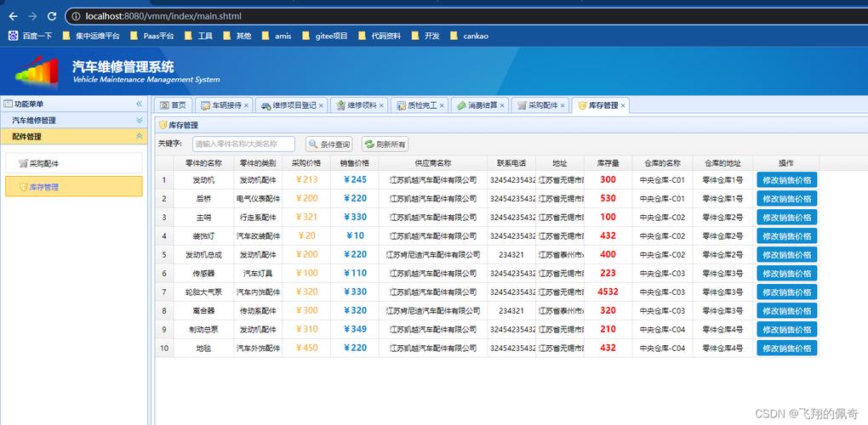Image resolution: width=868 pixels, height=425 pixels.
Task: Open the 其他 bookmark folder
Action: (237, 36)
